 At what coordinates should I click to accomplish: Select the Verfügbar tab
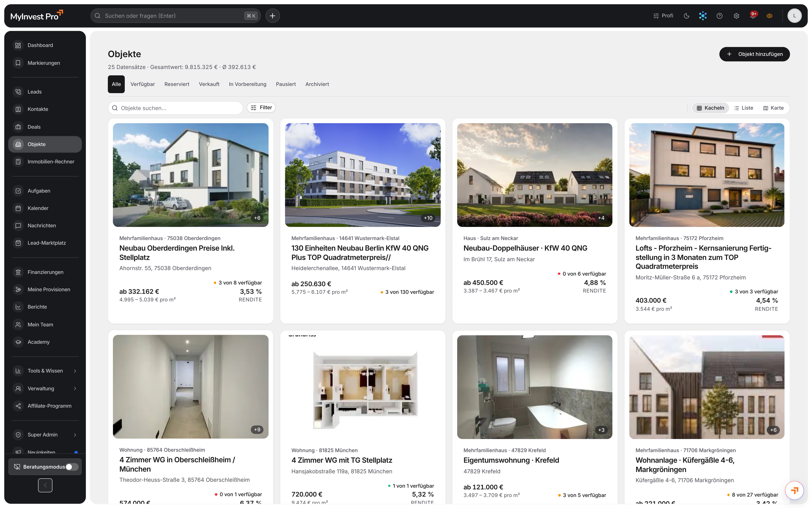click(143, 84)
